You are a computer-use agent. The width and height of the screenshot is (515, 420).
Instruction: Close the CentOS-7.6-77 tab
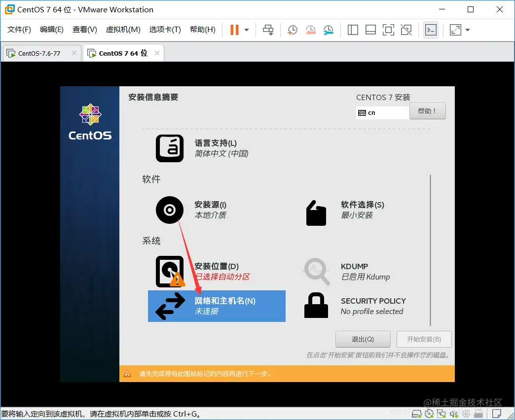[74, 53]
